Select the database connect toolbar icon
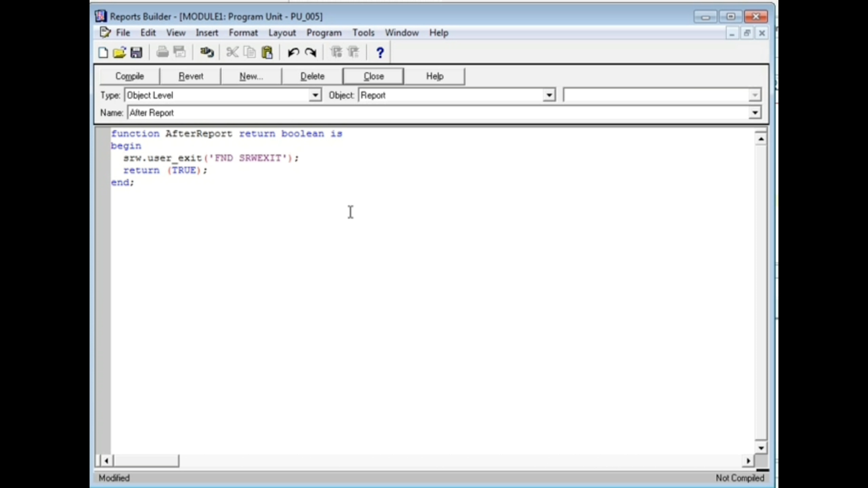This screenshot has height=488, width=868. point(207,52)
